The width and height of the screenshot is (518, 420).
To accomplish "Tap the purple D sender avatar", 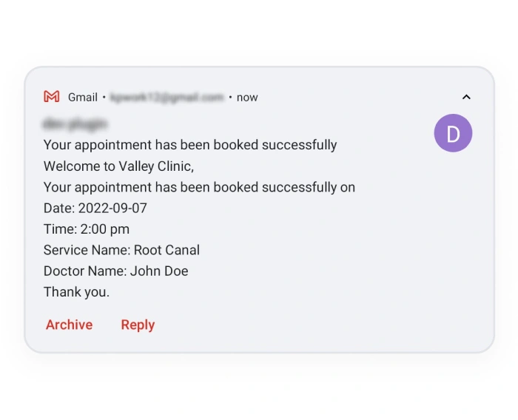I will 453,133.
